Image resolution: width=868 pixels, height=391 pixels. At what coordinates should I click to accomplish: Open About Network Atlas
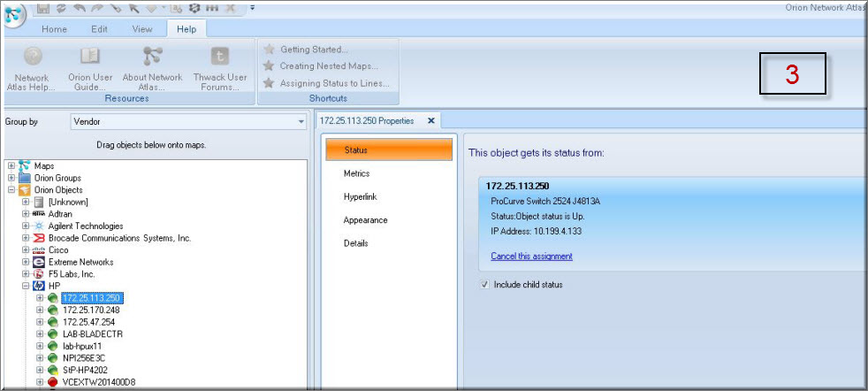[152, 69]
